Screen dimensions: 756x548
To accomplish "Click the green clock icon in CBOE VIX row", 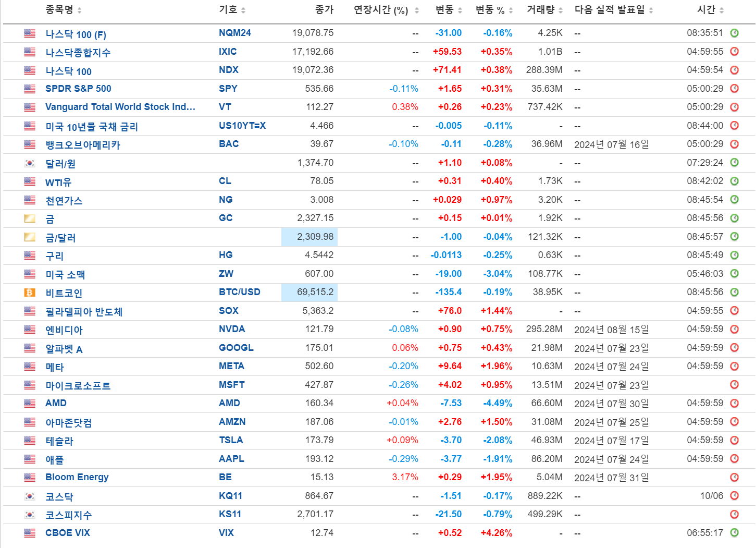I will click(734, 532).
